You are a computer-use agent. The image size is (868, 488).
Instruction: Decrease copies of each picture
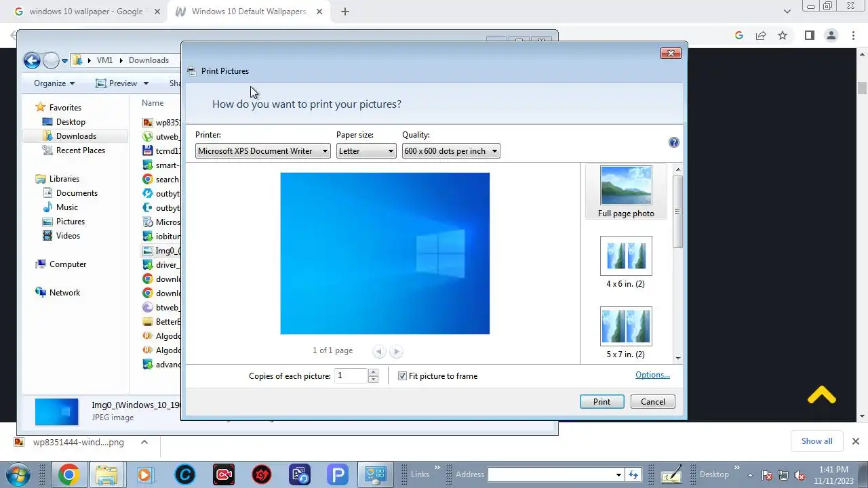tap(373, 380)
